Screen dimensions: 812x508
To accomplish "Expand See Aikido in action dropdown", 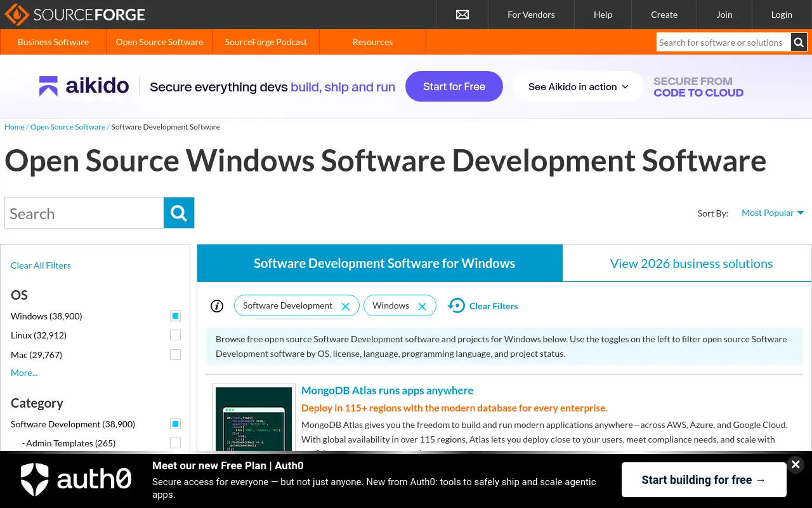I will [x=579, y=86].
